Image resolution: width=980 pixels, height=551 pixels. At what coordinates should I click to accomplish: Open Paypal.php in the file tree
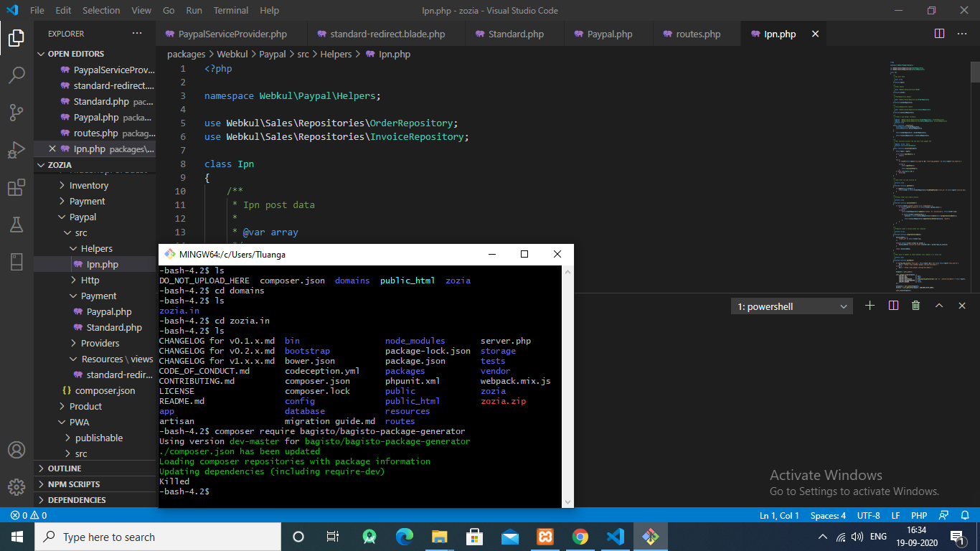tap(109, 311)
